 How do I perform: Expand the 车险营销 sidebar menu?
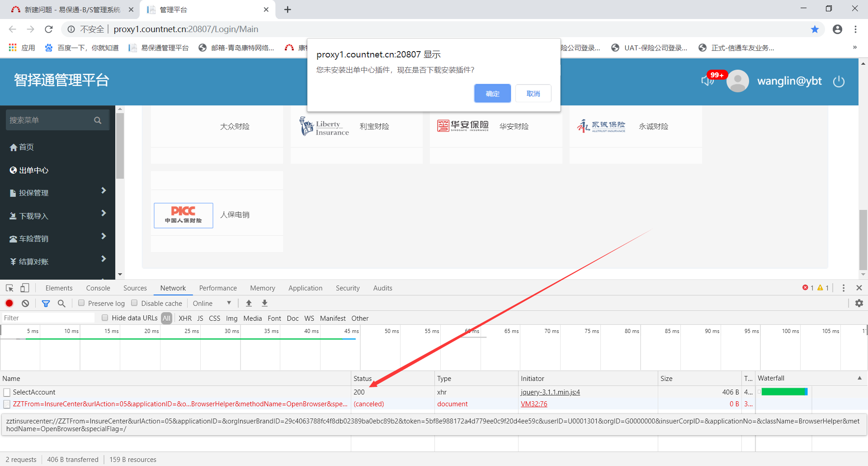[58, 238]
